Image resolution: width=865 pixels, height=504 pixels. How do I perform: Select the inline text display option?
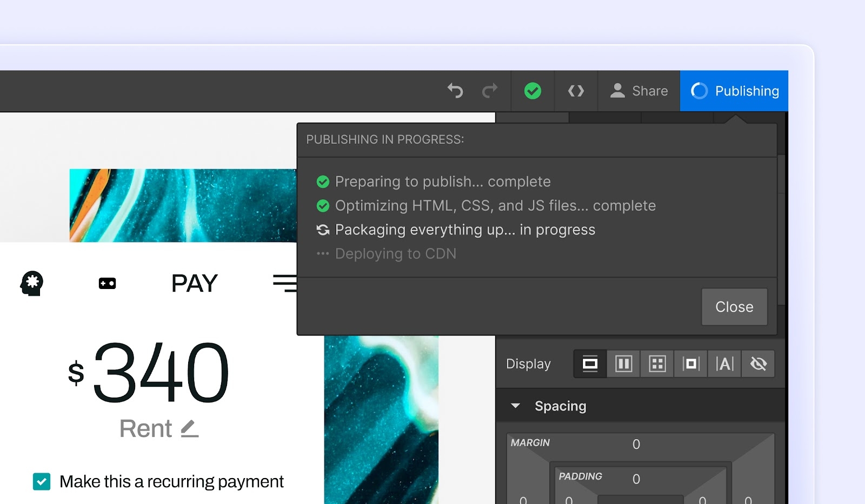pos(724,364)
